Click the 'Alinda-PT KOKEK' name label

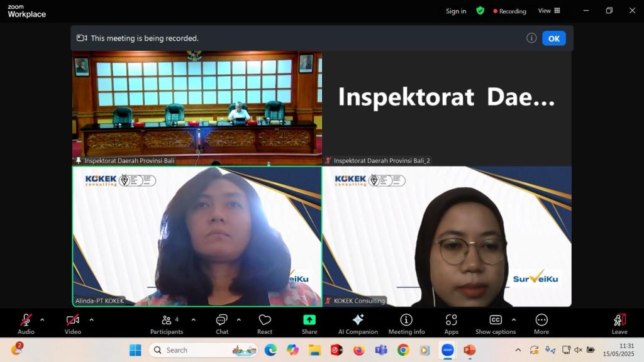[x=99, y=301]
